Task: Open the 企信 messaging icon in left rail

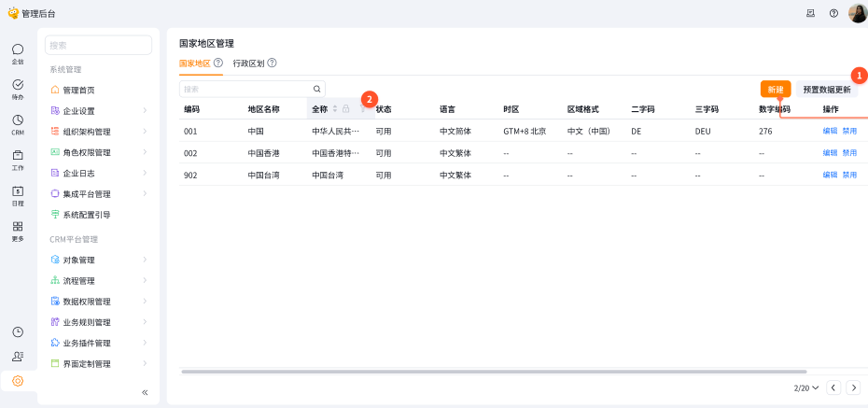Action: (x=18, y=52)
